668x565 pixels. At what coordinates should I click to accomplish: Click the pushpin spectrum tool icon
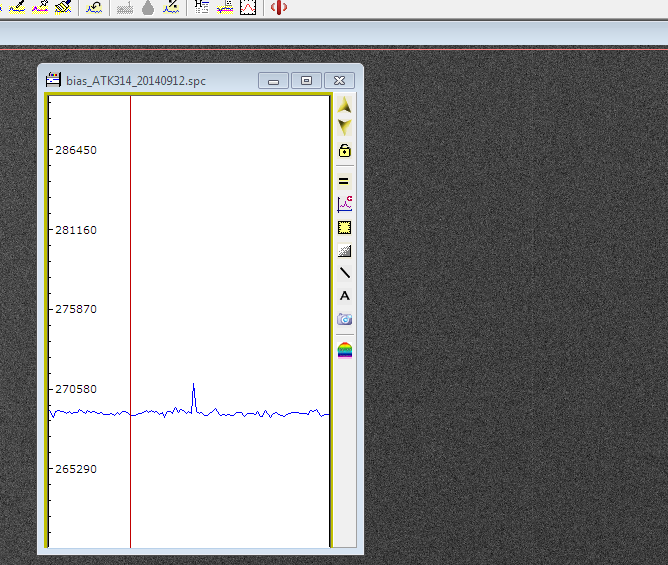coord(40,7)
